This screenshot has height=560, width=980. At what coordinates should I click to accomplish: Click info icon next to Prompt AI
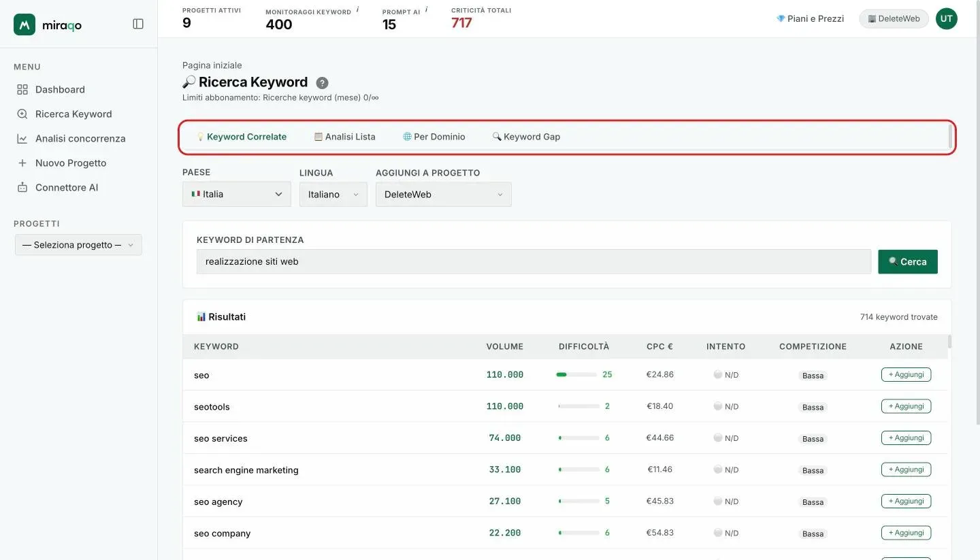[427, 10]
